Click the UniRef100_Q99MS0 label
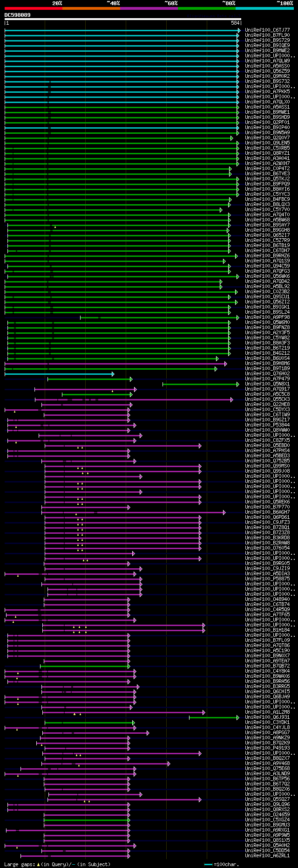298x868 pixels. tap(267, 466)
